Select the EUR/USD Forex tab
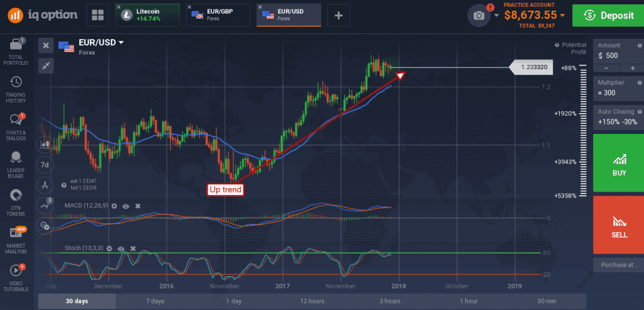The height and width of the screenshot is (310, 644). tap(289, 15)
